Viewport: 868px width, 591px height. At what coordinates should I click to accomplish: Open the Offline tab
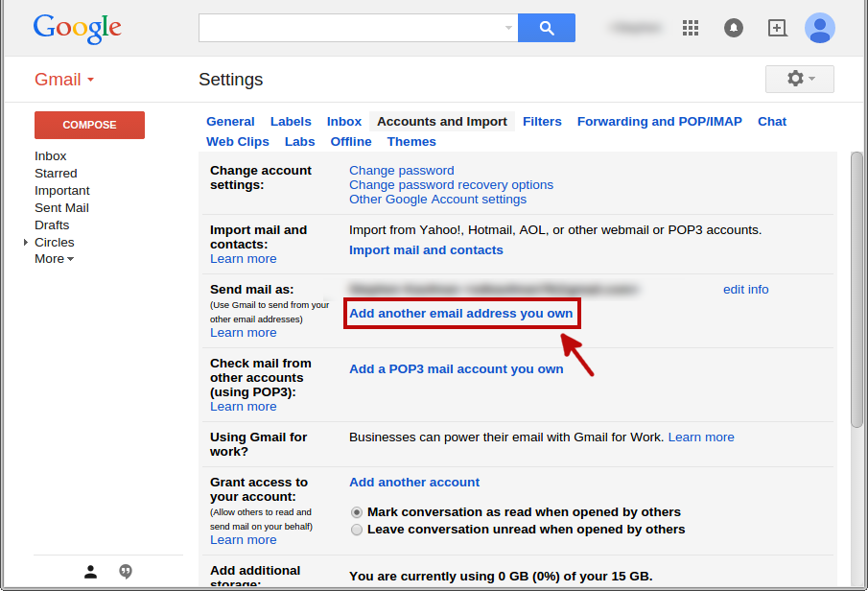[x=351, y=142]
